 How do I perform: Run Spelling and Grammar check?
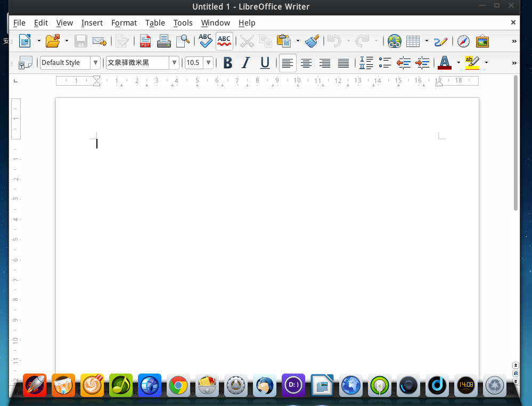(x=205, y=41)
